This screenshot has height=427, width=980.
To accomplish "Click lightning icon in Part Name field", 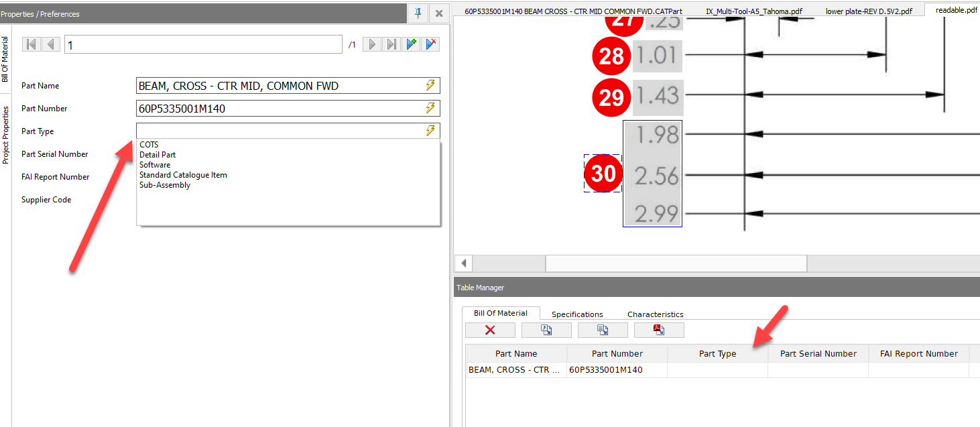I will click(430, 85).
